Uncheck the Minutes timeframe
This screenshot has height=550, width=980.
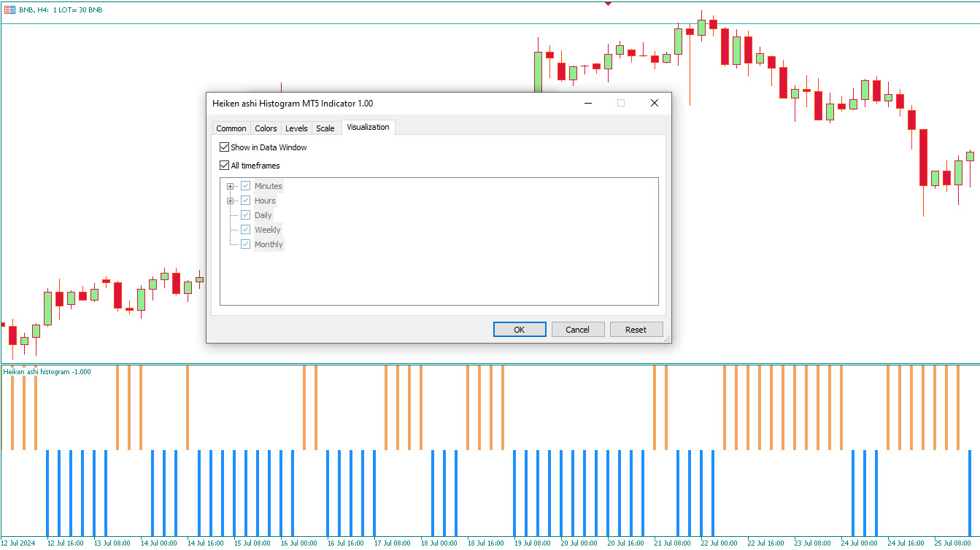click(245, 185)
